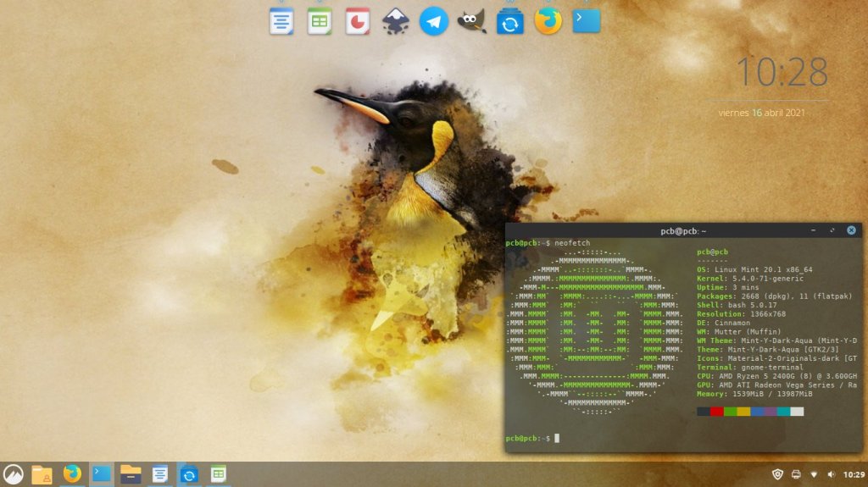The image size is (868, 487).
Task: Open Telegram from the top dock
Action: (x=434, y=21)
